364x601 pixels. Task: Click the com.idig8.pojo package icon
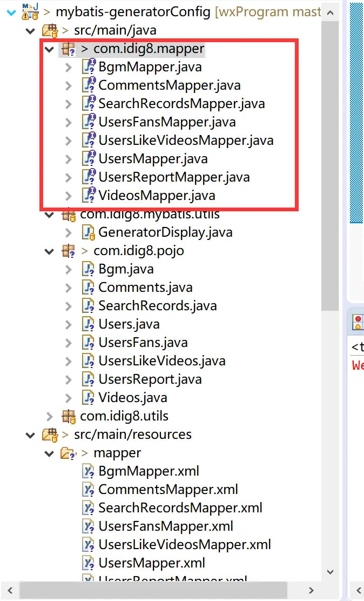[x=69, y=251]
